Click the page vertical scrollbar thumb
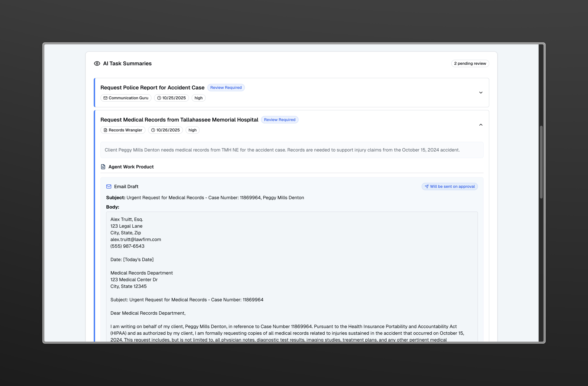The image size is (588, 386). pyautogui.click(x=541, y=162)
